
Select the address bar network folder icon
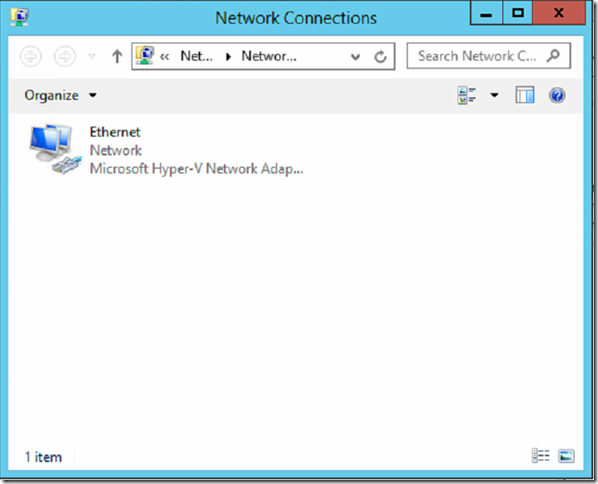point(145,56)
